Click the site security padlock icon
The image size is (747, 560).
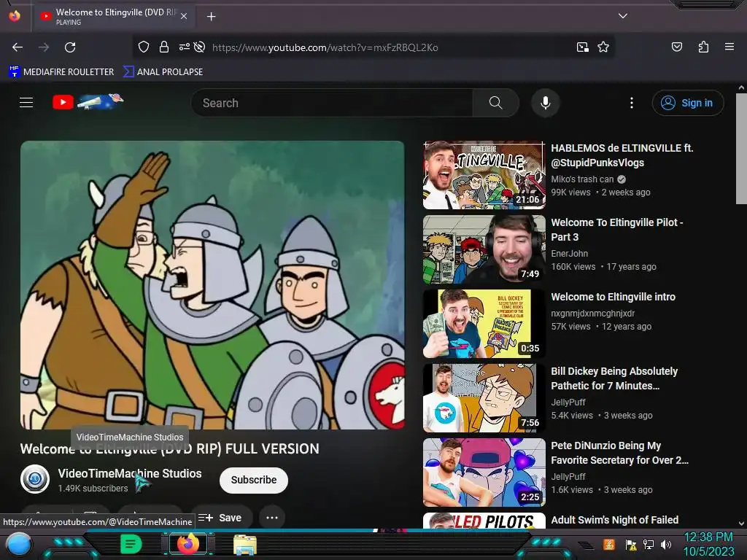pyautogui.click(x=164, y=47)
